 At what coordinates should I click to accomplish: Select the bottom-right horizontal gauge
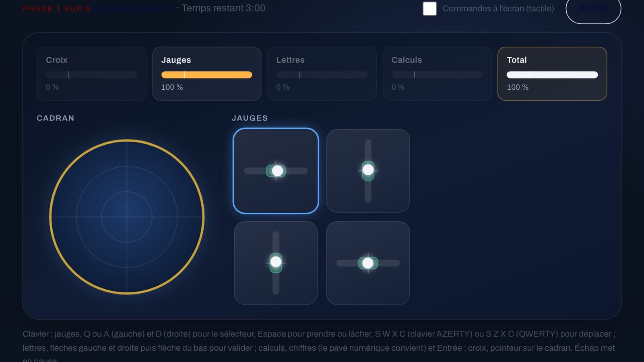pyautogui.click(x=368, y=263)
